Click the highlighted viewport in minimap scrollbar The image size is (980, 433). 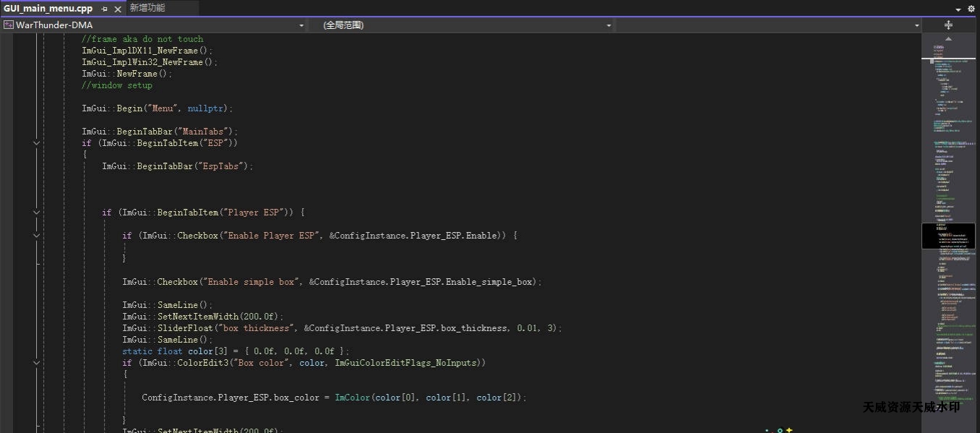click(948, 236)
